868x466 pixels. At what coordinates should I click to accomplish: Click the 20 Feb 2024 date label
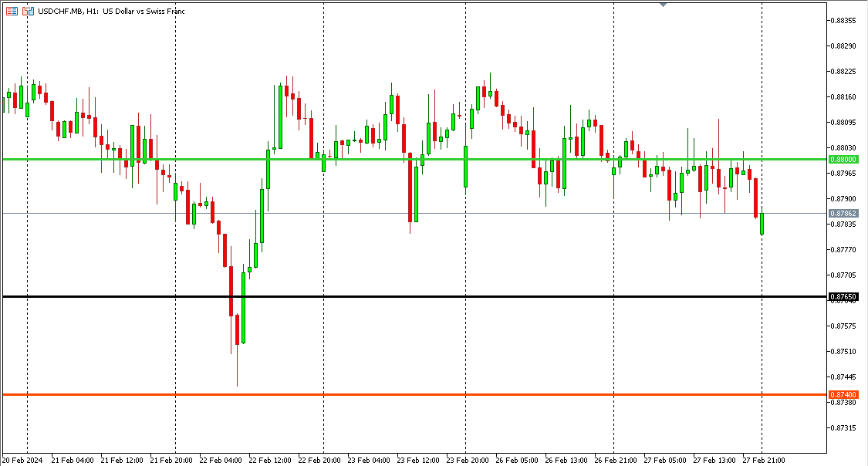(x=22, y=461)
